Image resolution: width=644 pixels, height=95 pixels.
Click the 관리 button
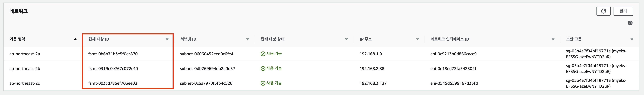pyautogui.click(x=623, y=11)
